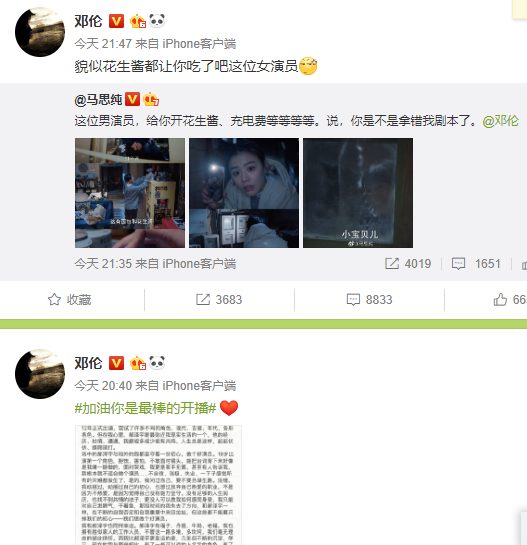Open quoted post comments showing 1651
The image size is (527, 545).
click(458, 263)
